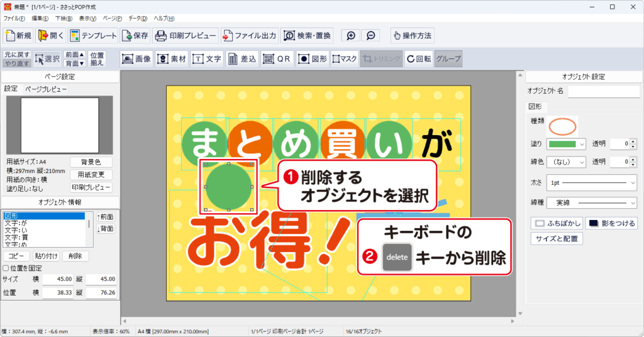644x337 pixels.
Task: Click the 回転 rotate tool
Action: pyautogui.click(x=418, y=59)
